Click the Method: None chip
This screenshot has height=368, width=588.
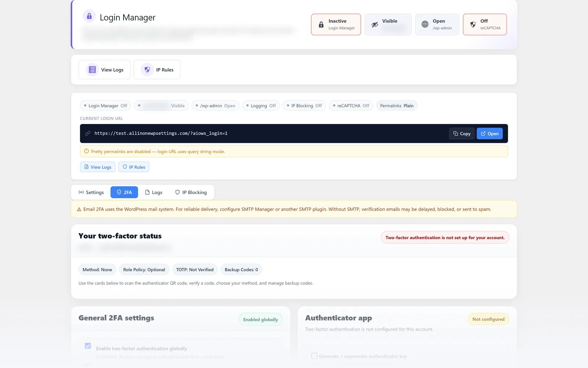[x=97, y=270]
